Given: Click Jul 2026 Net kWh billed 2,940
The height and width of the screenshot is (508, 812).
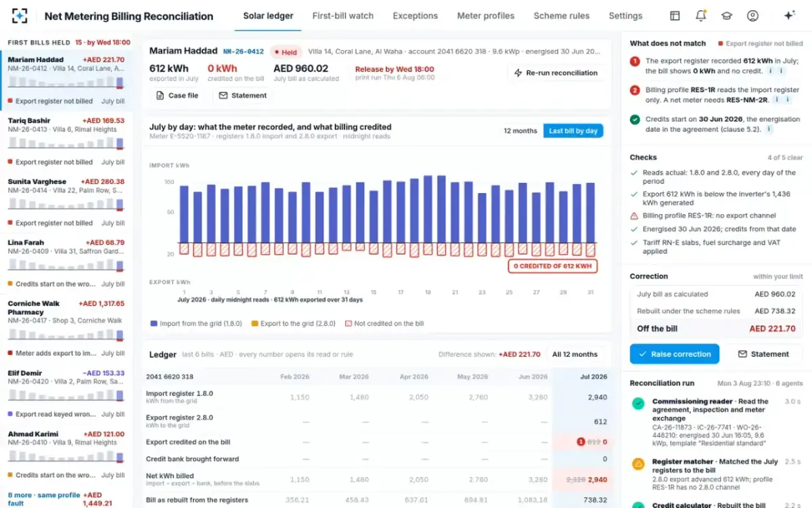Looking at the screenshot, I should pos(597,479).
